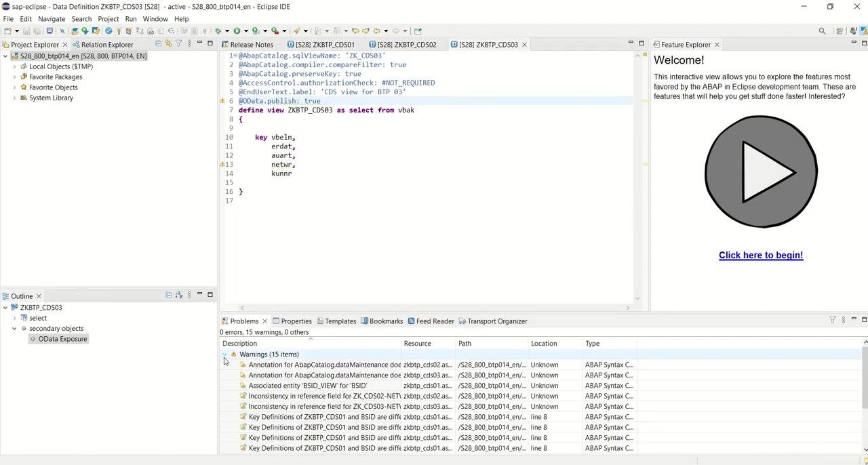Expand the select node in Outline
Image resolution: width=868 pixels, height=465 pixels.
click(14, 318)
